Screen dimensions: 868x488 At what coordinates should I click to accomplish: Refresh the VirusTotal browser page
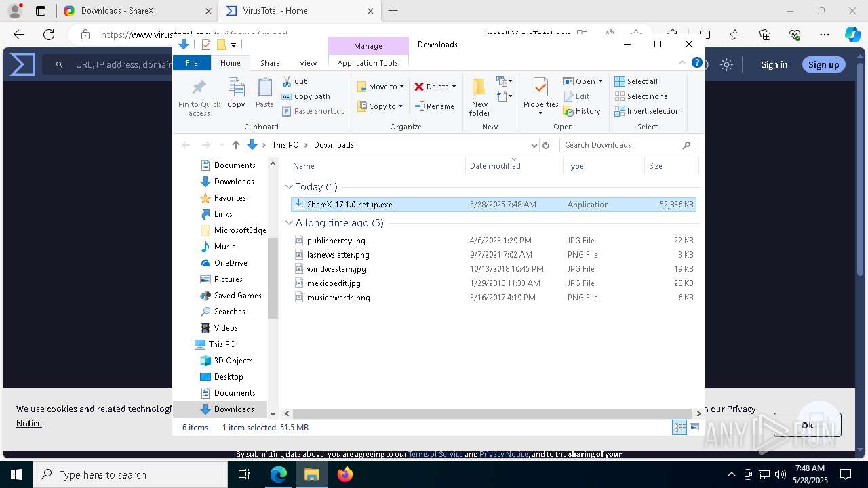coord(49,35)
